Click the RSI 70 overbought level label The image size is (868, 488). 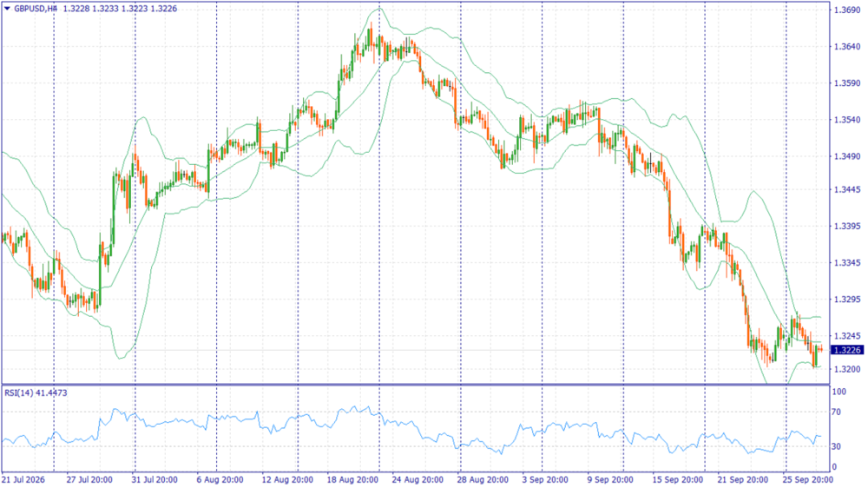[x=836, y=412]
